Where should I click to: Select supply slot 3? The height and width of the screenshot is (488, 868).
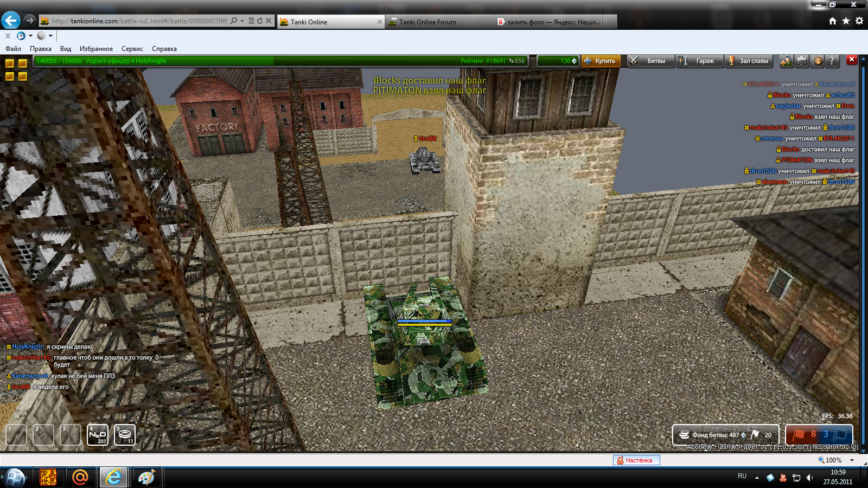point(71,435)
